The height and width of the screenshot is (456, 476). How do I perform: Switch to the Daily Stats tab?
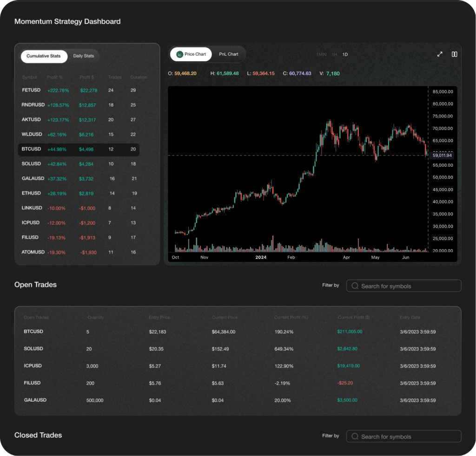[83, 56]
